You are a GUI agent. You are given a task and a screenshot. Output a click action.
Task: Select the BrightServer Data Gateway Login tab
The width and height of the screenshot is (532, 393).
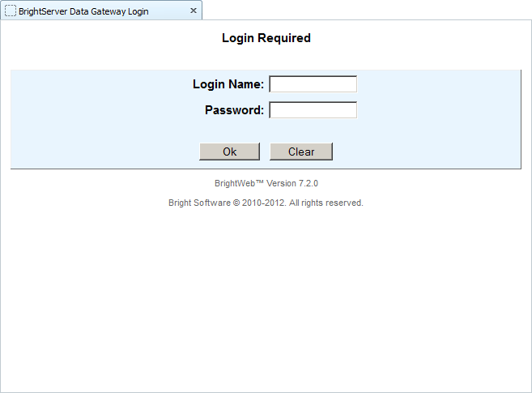point(83,11)
